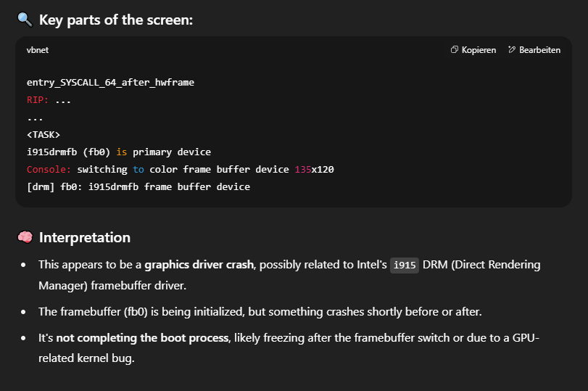Click the <TASK> line in code block
Image resolution: width=588 pixels, height=391 pixels.
tap(43, 134)
